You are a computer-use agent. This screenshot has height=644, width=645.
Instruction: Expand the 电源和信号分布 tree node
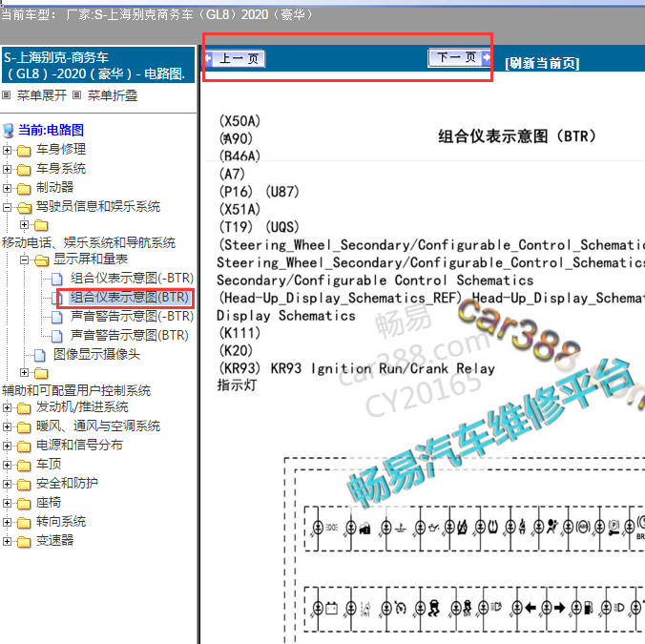click(7, 446)
